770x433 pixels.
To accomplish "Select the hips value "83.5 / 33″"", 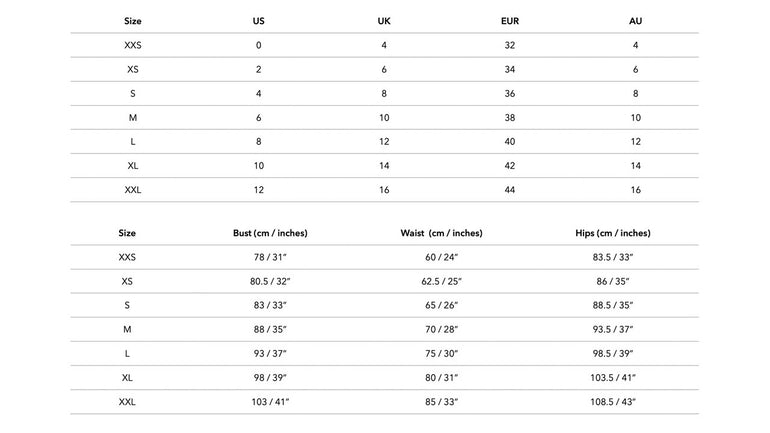I will [613, 258].
